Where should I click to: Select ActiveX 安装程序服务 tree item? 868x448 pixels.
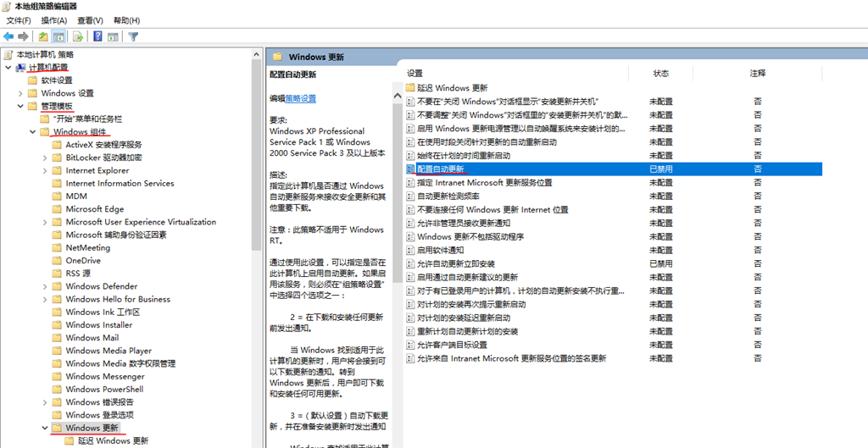[x=103, y=144]
